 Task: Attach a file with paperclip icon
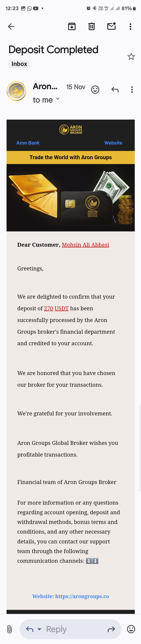[x=10, y=629]
